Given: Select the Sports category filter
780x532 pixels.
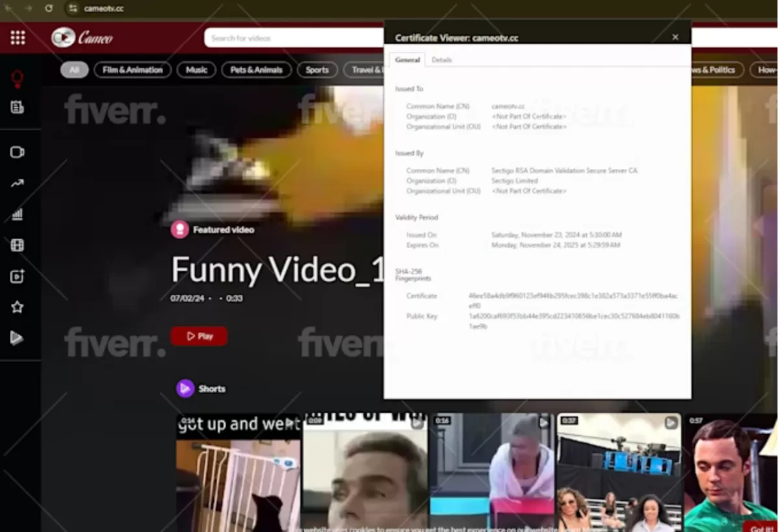Looking at the screenshot, I should coord(317,70).
